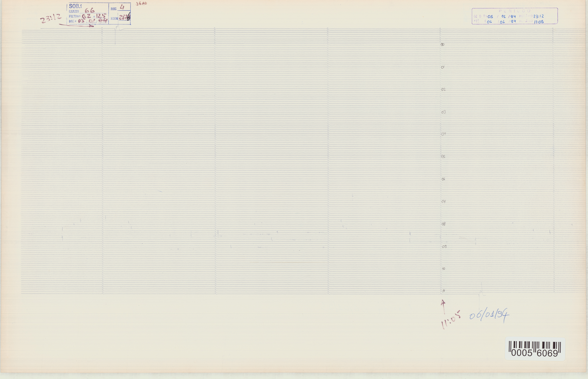The image size is (588, 379).
Task: Click the hour label 06 on the trace column
Action: 443,179
